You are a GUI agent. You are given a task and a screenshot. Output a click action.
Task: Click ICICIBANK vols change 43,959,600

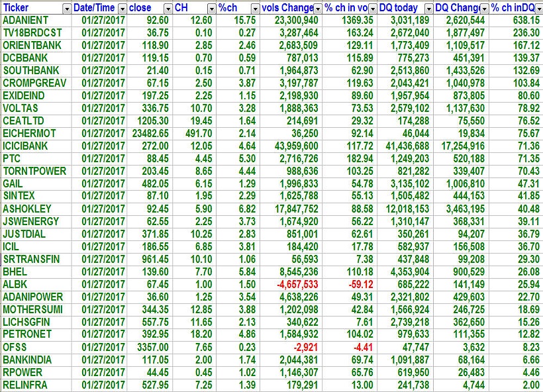[297, 146]
